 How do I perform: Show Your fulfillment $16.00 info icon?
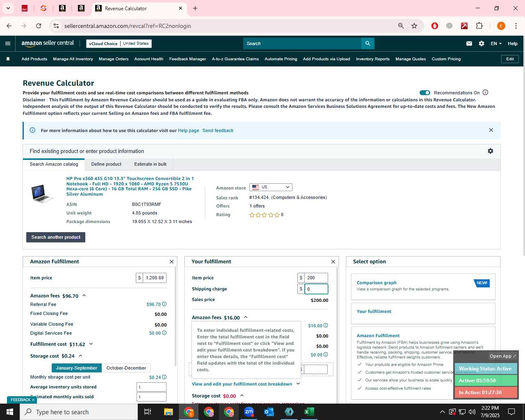(x=326, y=325)
